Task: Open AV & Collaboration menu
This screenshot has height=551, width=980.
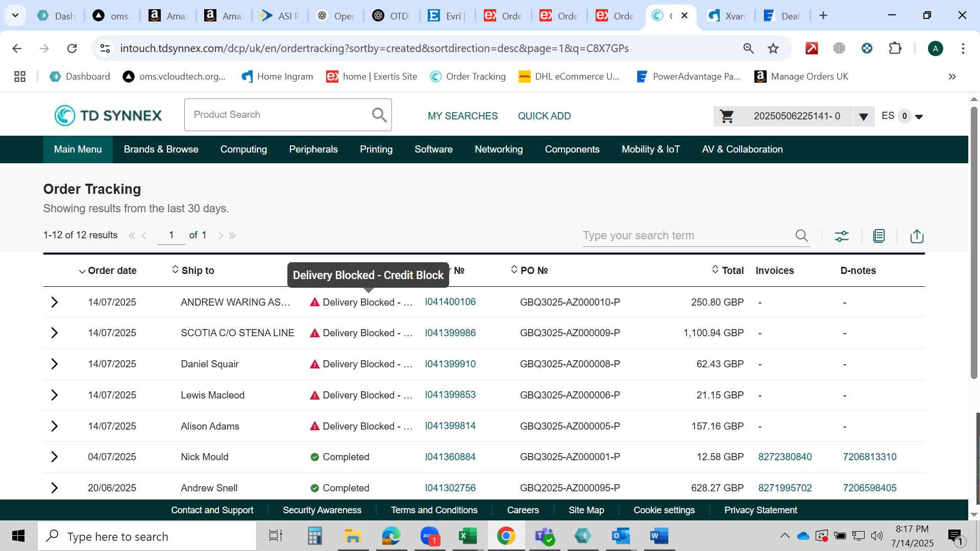Action: click(742, 149)
